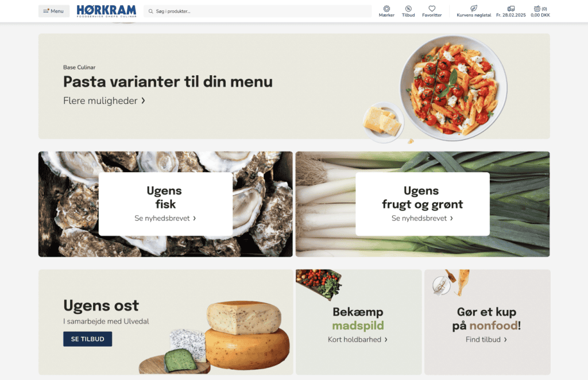Image resolution: width=588 pixels, height=380 pixels.
Task: Open Favoritter heart icon
Action: click(432, 9)
